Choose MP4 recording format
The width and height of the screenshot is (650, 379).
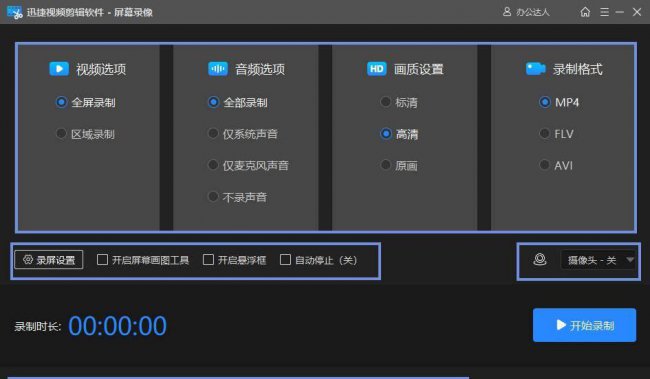[545, 102]
